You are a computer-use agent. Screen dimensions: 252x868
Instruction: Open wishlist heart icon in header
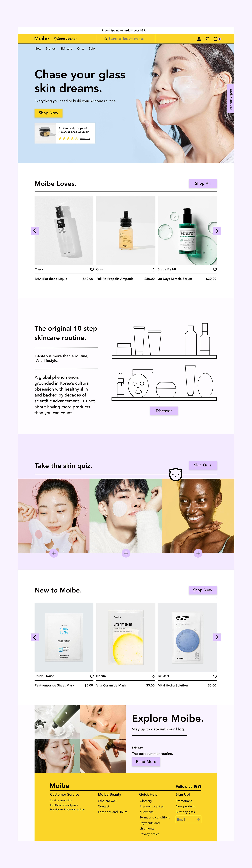coord(207,39)
